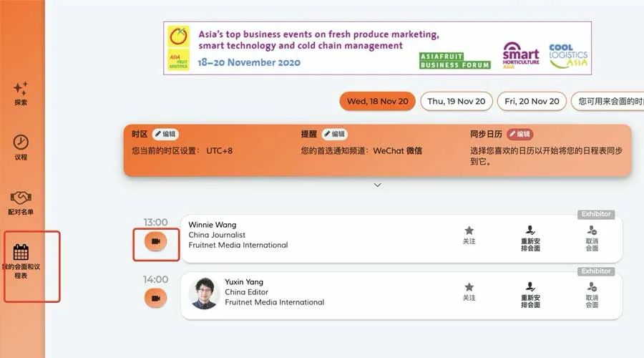Cancel the meeting with Winnie Wang
Viewport: 644px width, 358px height.
click(x=592, y=238)
